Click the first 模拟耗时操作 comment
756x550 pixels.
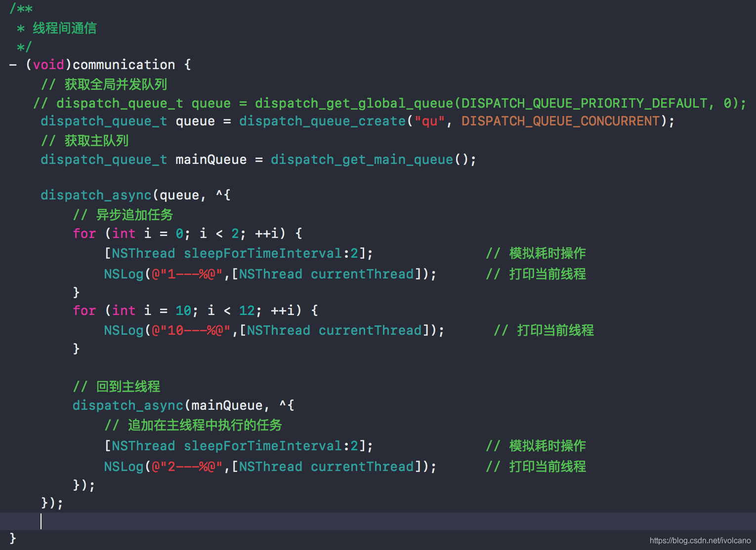click(536, 253)
